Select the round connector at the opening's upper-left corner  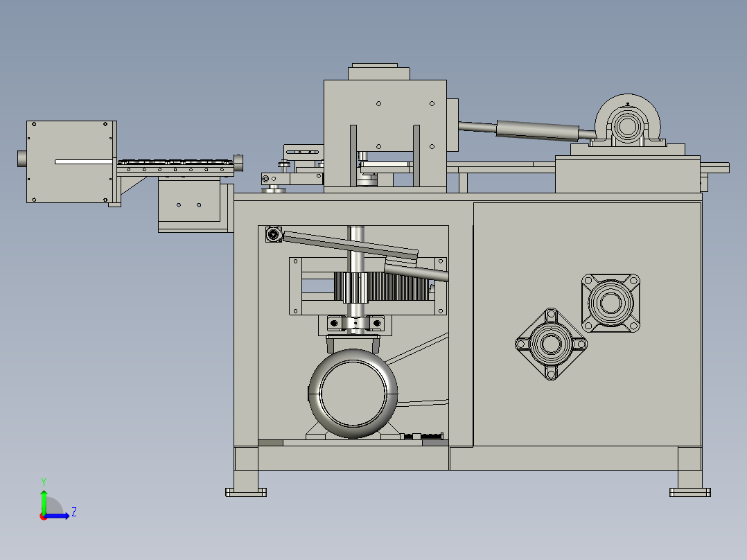pyautogui.click(x=274, y=234)
